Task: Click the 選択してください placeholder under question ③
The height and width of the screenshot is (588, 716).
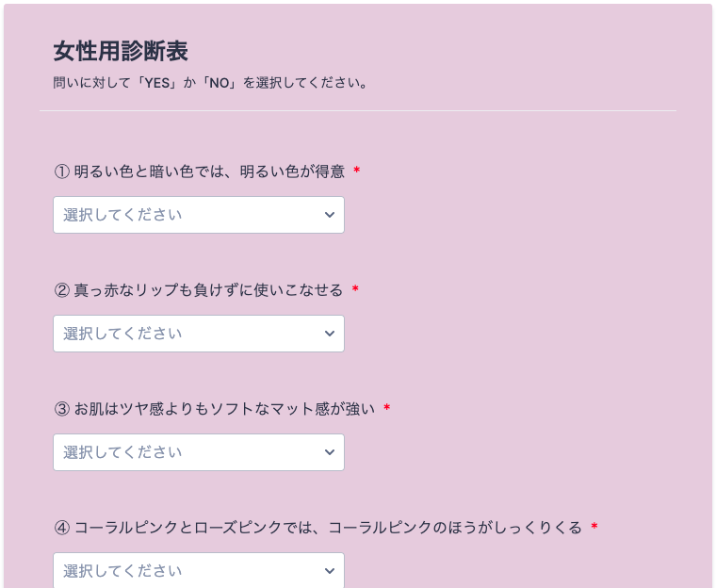Action: [x=122, y=452]
